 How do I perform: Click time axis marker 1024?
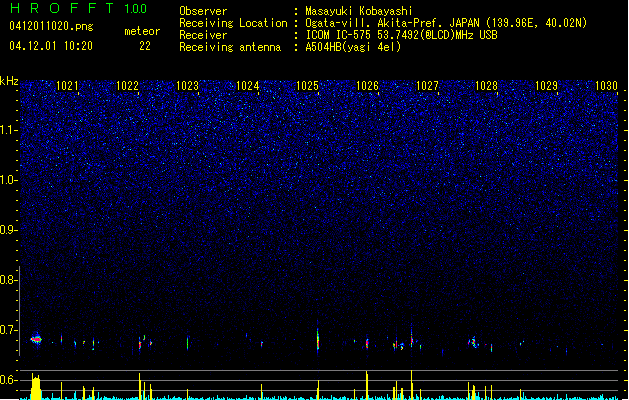tap(248, 85)
